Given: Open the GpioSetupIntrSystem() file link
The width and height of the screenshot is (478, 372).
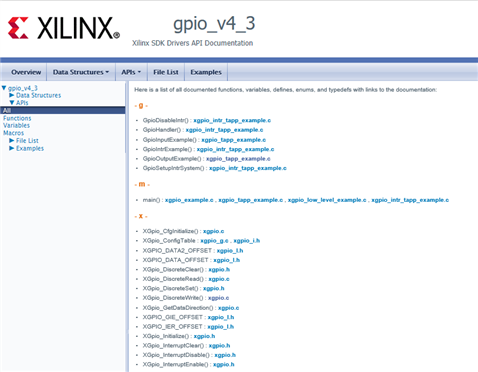Looking at the screenshot, I should tap(248, 168).
